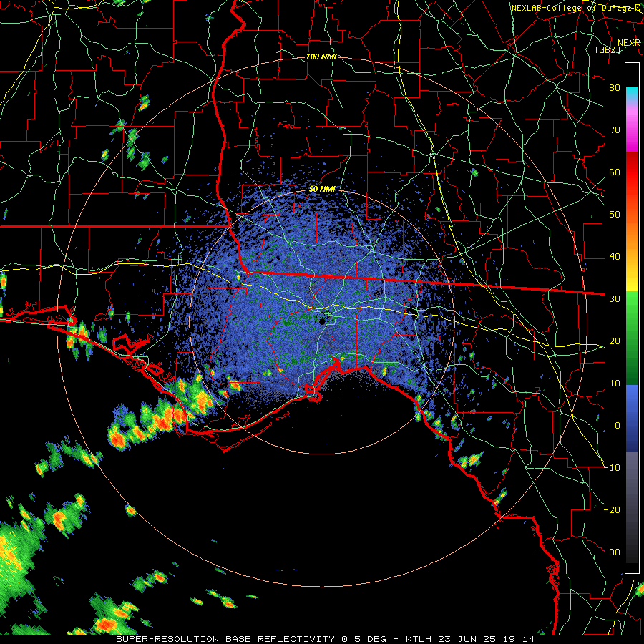Click the magenta band of the color scale
Viewport: 644px width, 644px height.
[x=632, y=132]
